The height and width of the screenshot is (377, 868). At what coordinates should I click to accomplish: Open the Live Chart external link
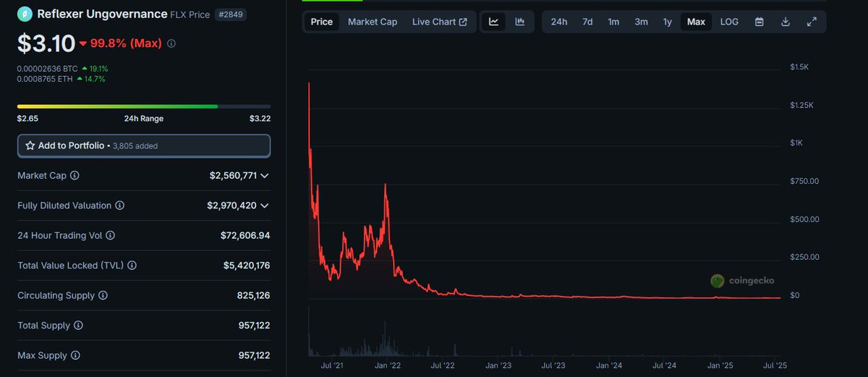tap(440, 22)
